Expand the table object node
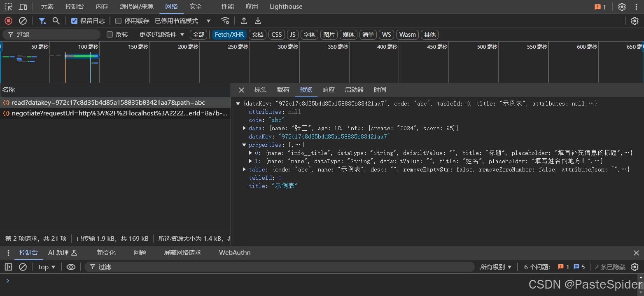644x296 pixels. click(245, 169)
